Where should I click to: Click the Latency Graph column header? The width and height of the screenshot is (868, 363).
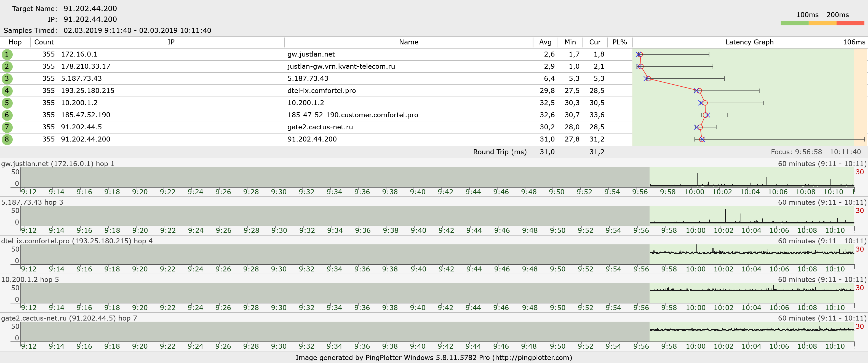point(750,42)
